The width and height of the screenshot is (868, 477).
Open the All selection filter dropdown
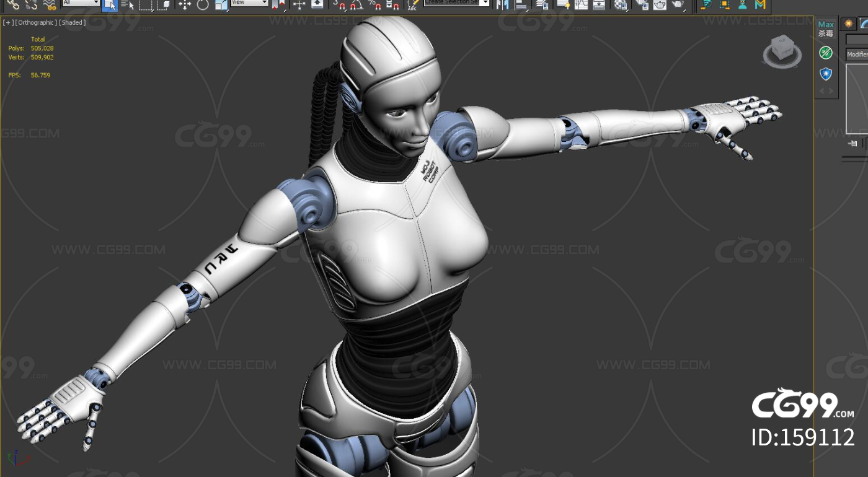(81, 3)
